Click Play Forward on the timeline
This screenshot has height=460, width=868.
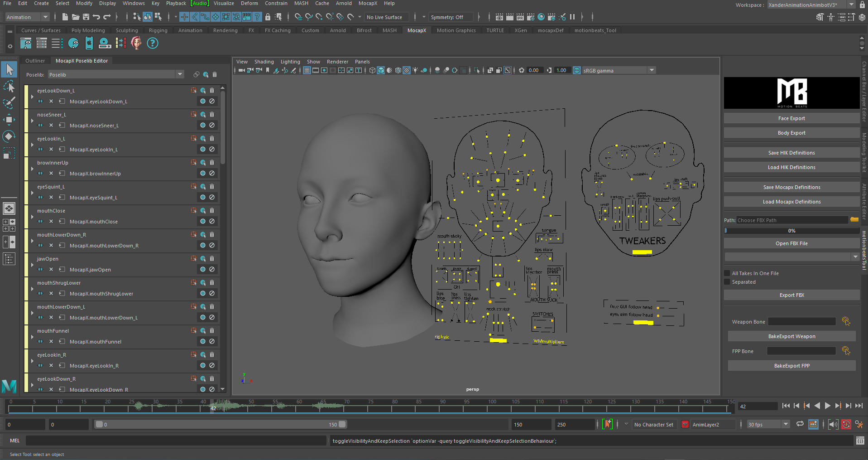click(x=828, y=406)
